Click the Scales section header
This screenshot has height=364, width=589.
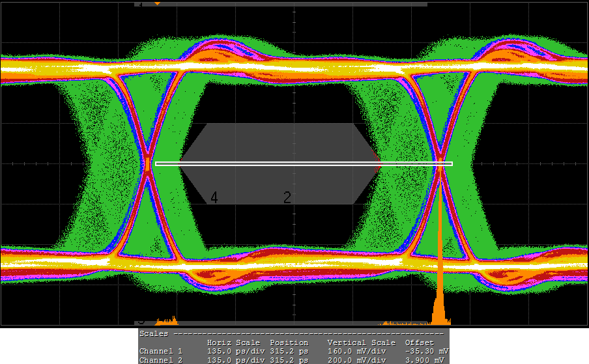pos(155,333)
